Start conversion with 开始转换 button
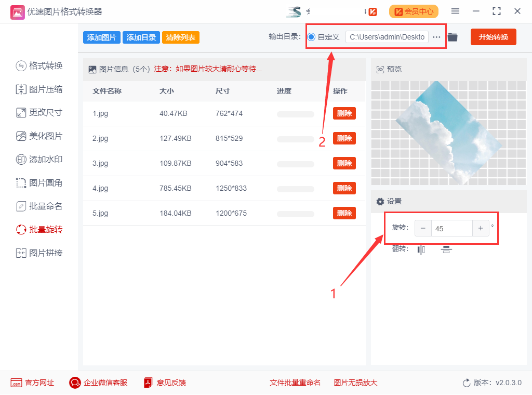The height and width of the screenshot is (395, 532). click(493, 37)
